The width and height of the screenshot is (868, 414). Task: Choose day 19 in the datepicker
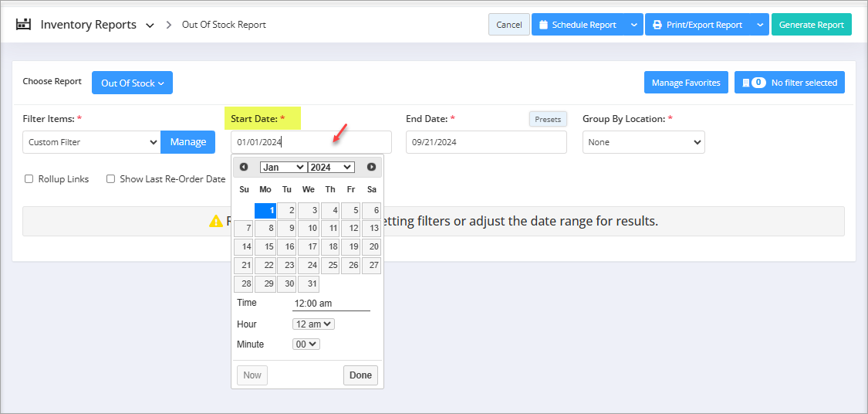350,246
